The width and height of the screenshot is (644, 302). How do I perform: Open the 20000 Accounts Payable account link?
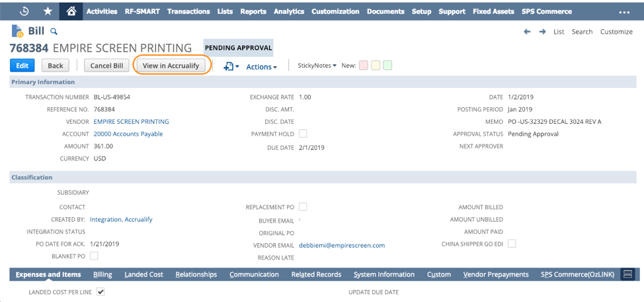point(128,134)
